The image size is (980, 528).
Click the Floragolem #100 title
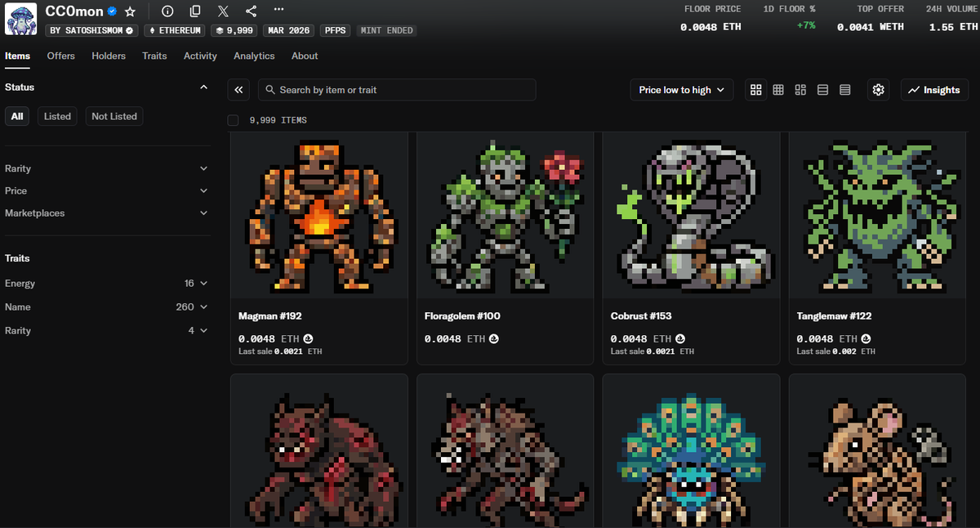(462, 315)
